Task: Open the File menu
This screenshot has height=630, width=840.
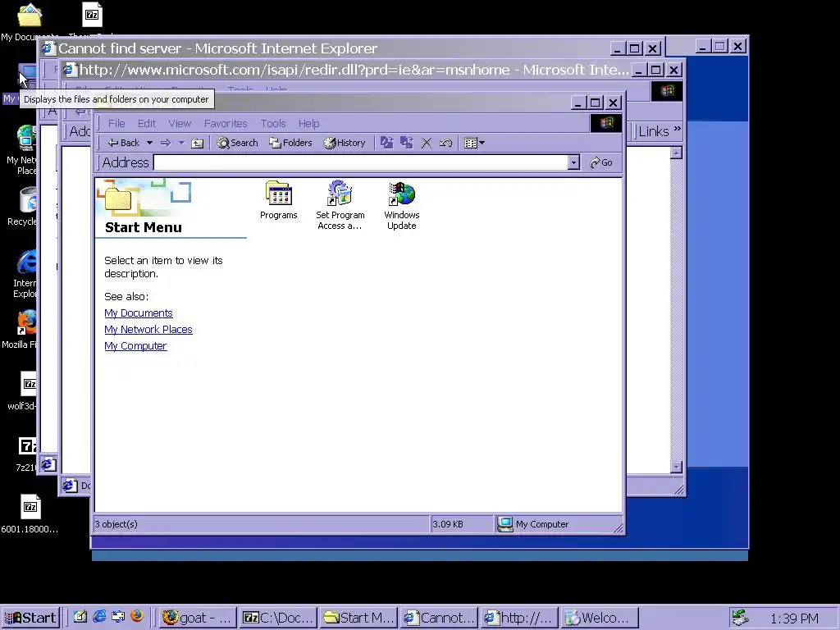Action: (116, 123)
